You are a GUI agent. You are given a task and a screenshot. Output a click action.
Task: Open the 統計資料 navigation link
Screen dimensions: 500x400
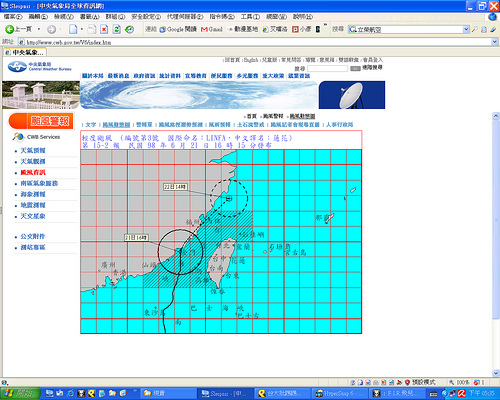tap(170, 76)
